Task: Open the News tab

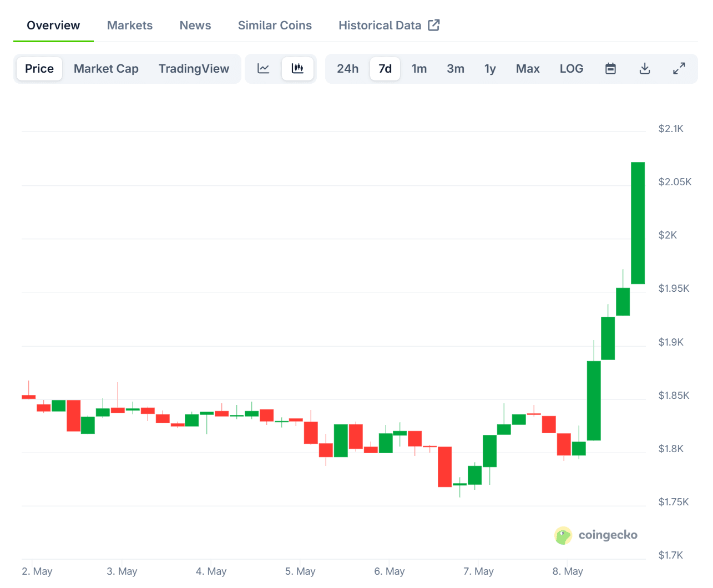Action: coord(195,26)
